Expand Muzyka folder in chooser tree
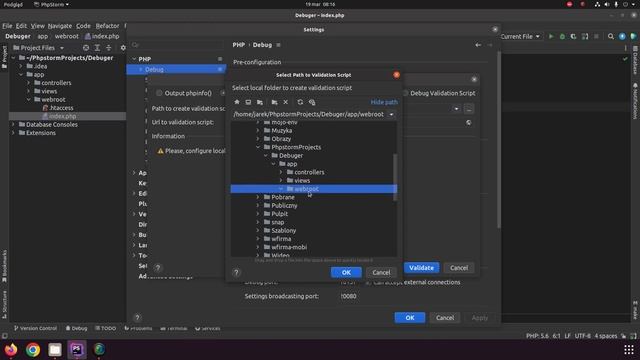Image resolution: width=640 pixels, height=360 pixels. click(258, 131)
